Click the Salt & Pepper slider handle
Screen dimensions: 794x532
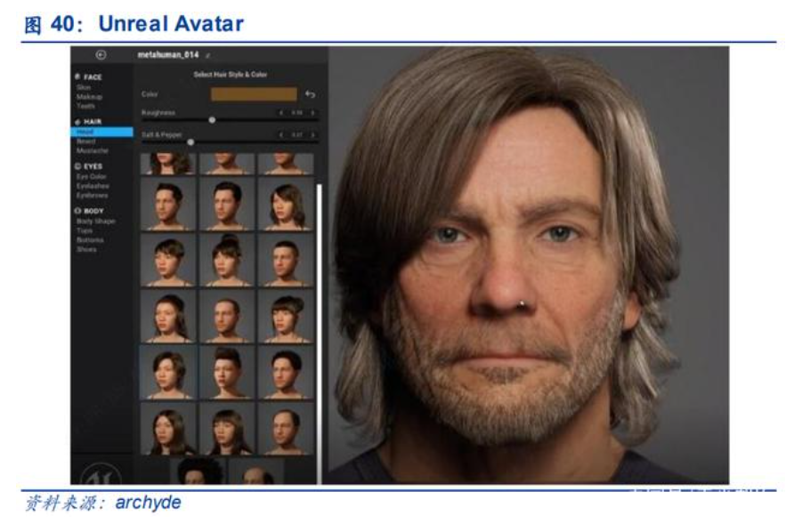pyautogui.click(x=190, y=141)
